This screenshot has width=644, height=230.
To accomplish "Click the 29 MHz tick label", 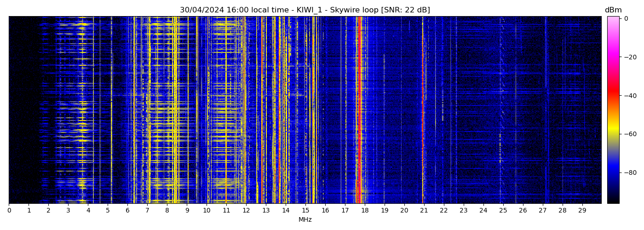I will tap(582, 210).
